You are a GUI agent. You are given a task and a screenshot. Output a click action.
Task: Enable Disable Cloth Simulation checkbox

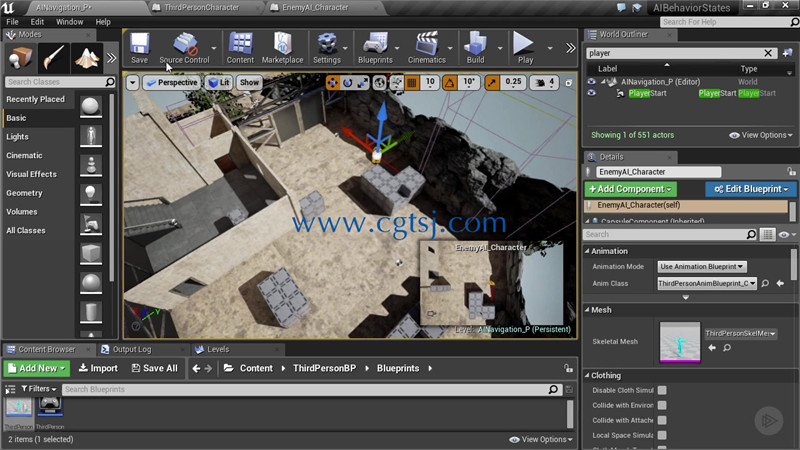pyautogui.click(x=662, y=390)
